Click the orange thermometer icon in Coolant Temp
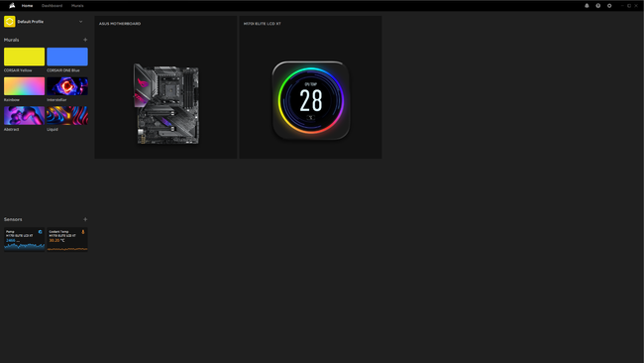This screenshot has width=644, height=363. click(83, 232)
